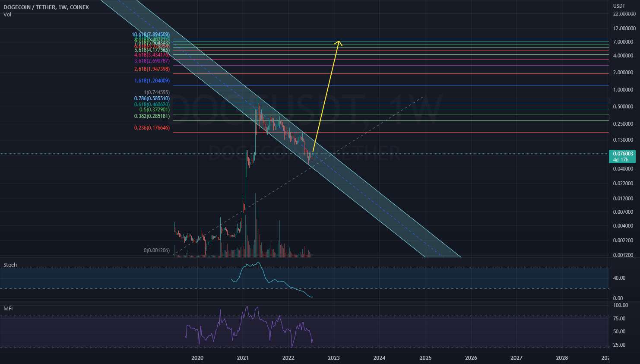Select Fibonacci label 0.618(0.460620)
The width and height of the screenshot is (640, 364).
pos(152,104)
